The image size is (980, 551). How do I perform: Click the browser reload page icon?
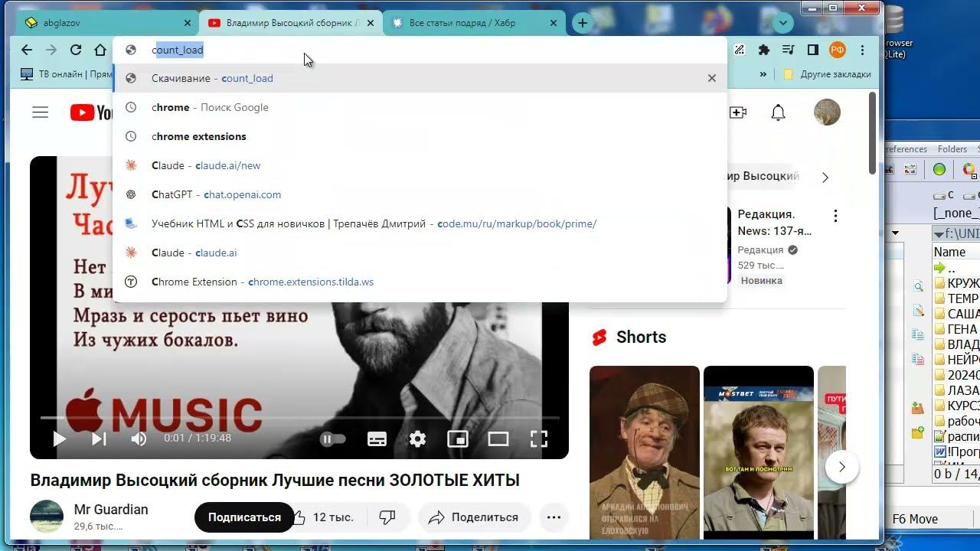click(x=75, y=50)
